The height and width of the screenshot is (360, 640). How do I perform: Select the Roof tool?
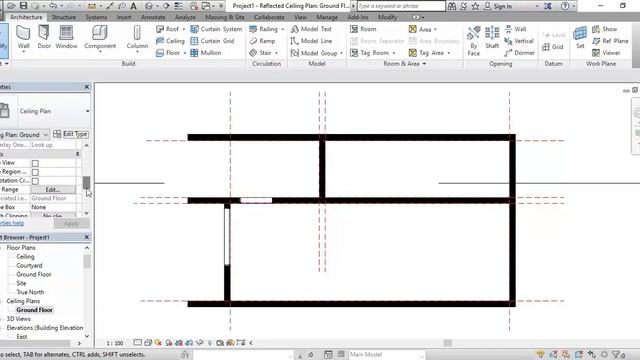[167, 29]
